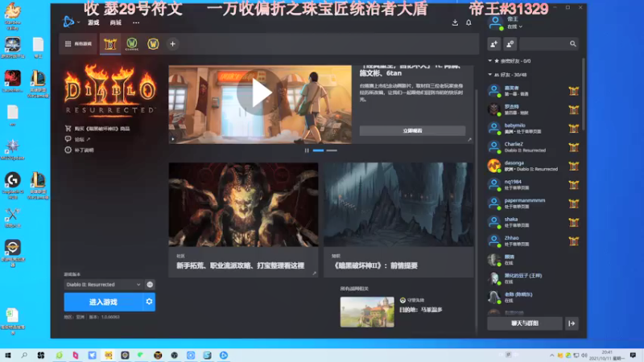The height and width of the screenshot is (362, 644).
Task: Jump to the second carousel slide indicator
Action: click(x=332, y=150)
